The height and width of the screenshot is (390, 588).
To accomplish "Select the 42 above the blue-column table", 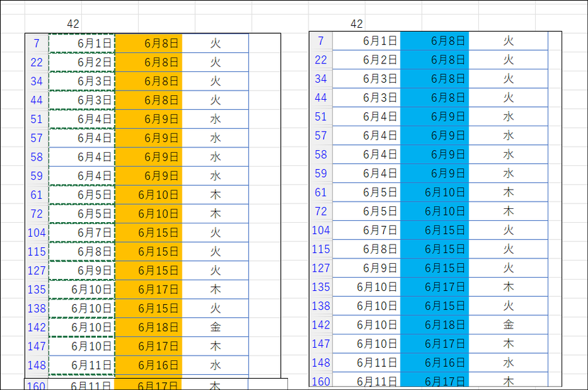I will click(x=357, y=24).
